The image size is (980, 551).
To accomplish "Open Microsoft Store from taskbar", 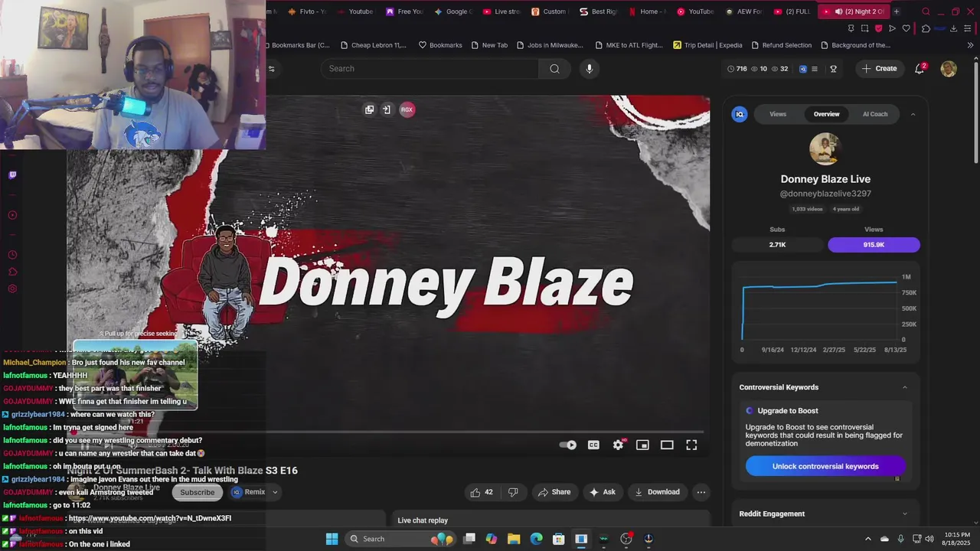I will [x=559, y=539].
